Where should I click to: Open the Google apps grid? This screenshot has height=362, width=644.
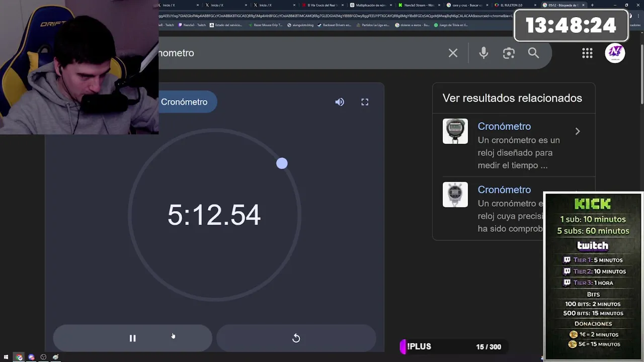coord(587,53)
